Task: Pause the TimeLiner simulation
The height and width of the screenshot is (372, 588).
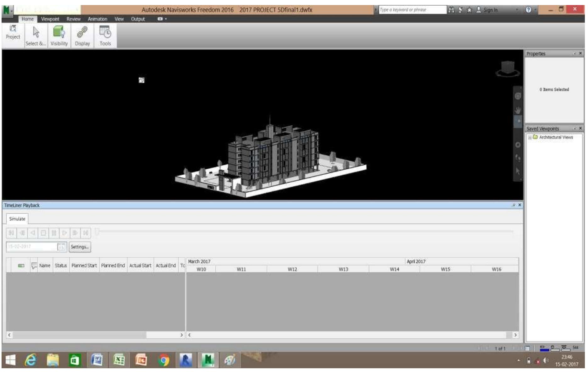Action: tap(54, 233)
